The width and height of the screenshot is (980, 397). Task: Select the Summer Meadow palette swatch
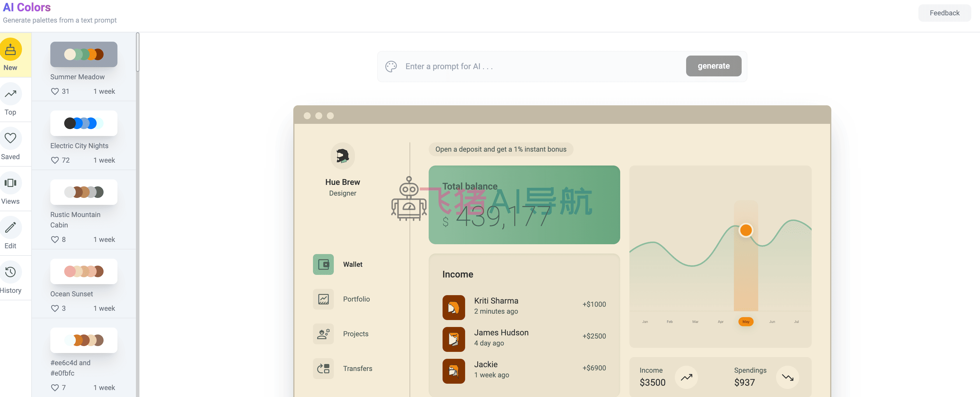(84, 54)
